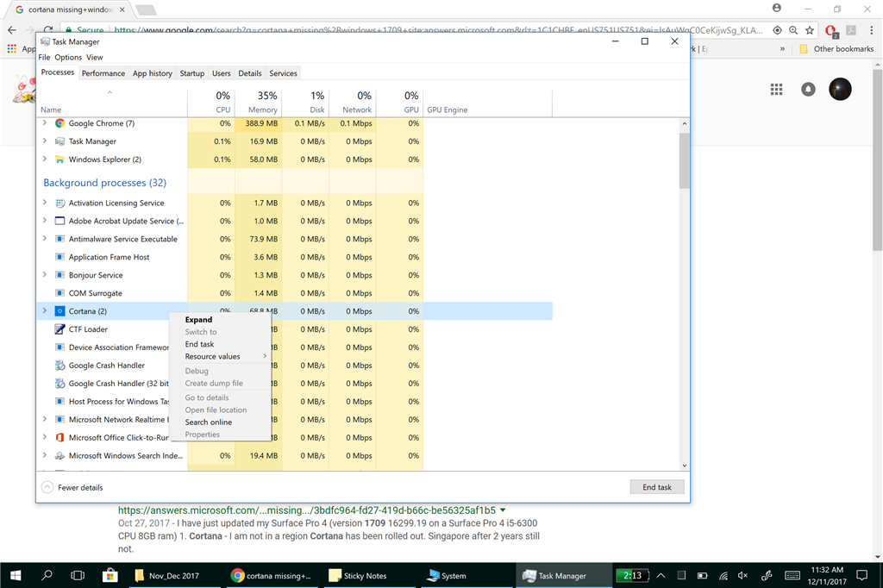Image resolution: width=883 pixels, height=588 pixels.
Task: Click the taskbar clock showing 11:32 AM
Action: coord(827,575)
